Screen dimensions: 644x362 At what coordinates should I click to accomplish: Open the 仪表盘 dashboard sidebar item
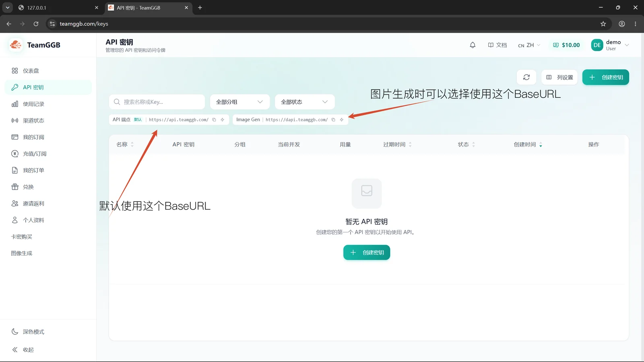click(x=48, y=71)
